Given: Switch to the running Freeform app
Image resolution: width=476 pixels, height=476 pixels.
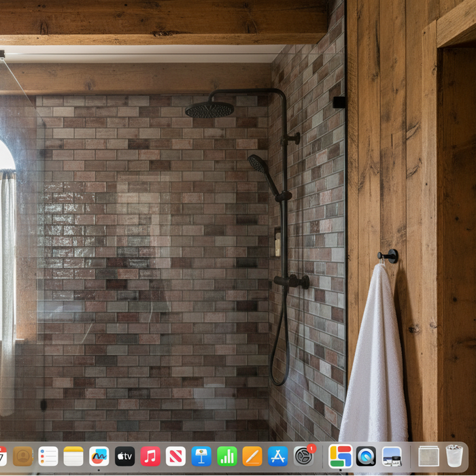Looking at the screenshot, I should click(x=99, y=456).
